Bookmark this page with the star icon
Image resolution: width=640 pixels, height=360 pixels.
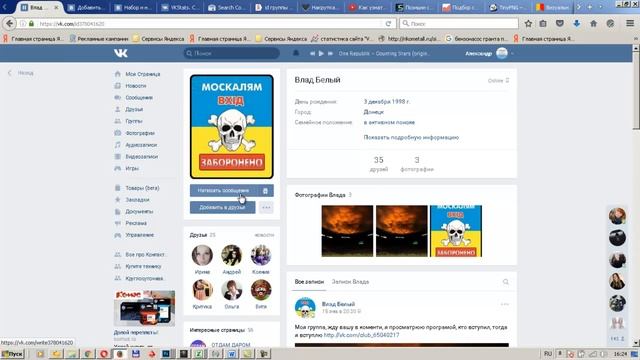pyautogui.click(x=528, y=24)
